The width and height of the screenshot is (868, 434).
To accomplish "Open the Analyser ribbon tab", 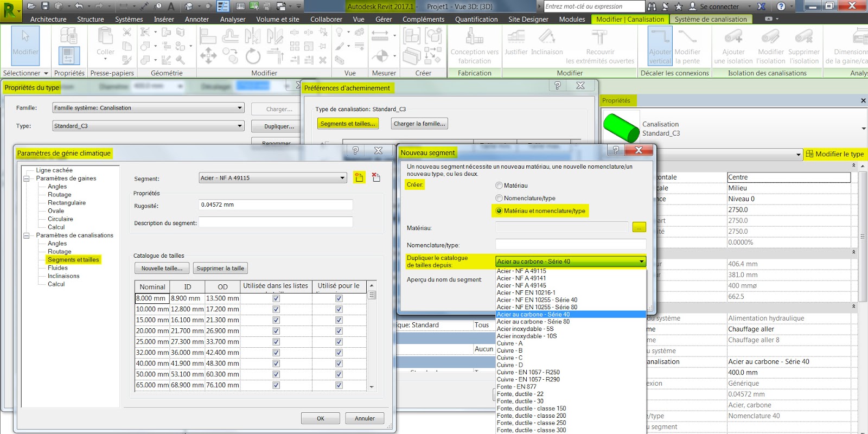I will (233, 19).
